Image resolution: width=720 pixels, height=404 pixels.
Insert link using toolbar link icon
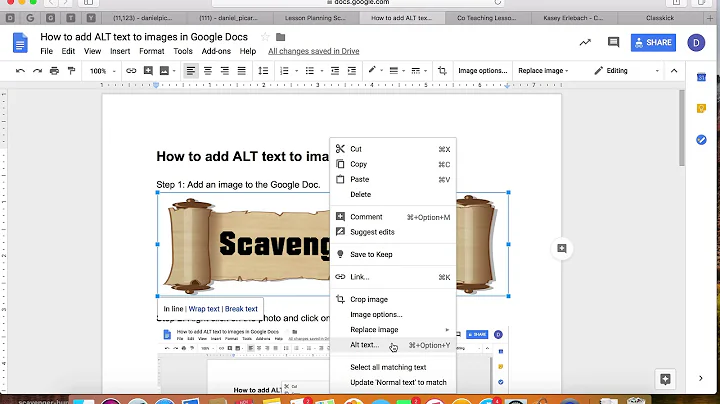point(131,71)
